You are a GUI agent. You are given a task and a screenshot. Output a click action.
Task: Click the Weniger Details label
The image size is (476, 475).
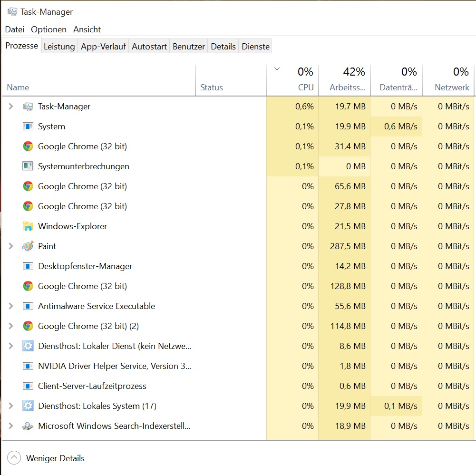click(55, 458)
